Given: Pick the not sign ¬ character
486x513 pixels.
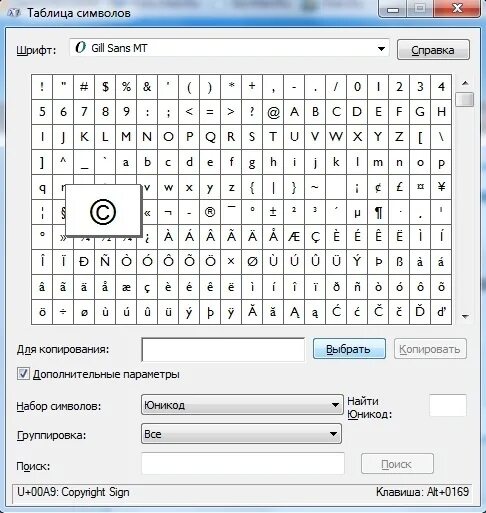Looking at the screenshot, I should (x=168, y=212).
